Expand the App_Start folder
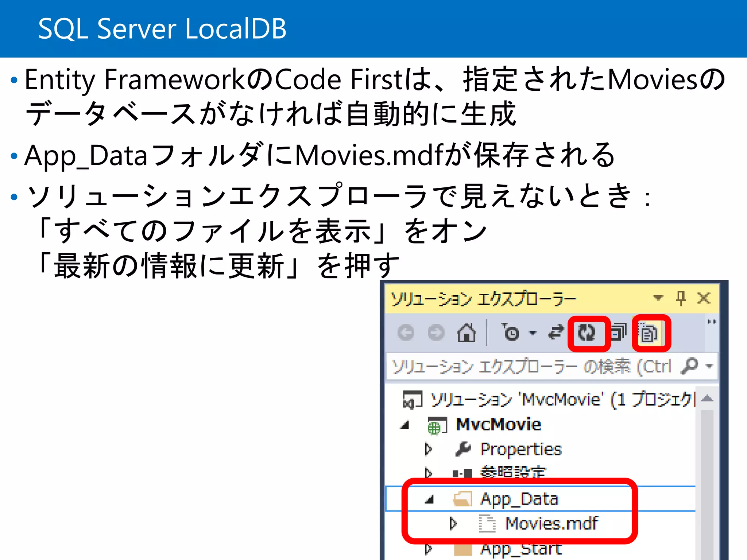Image resolution: width=747 pixels, height=560 pixels. [429, 548]
